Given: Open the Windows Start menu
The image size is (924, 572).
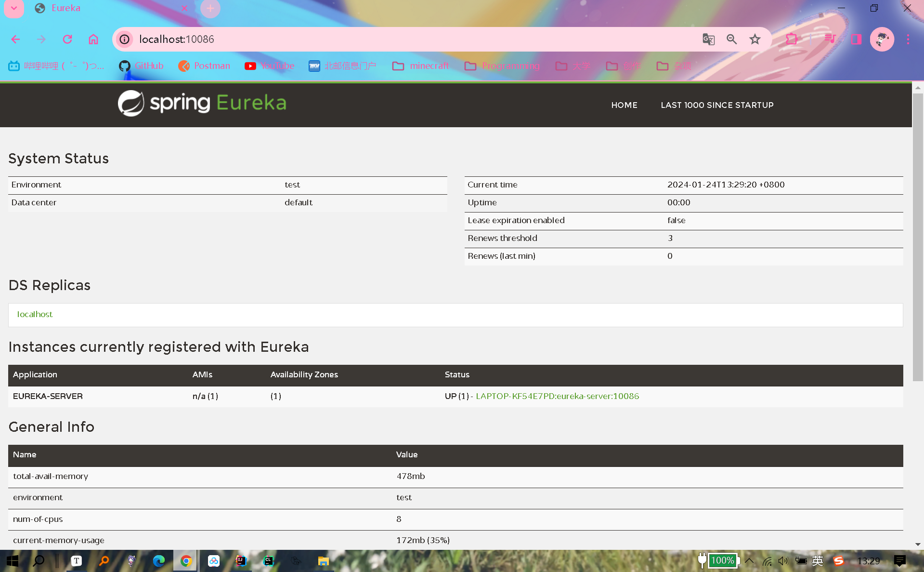Looking at the screenshot, I should coord(13,561).
